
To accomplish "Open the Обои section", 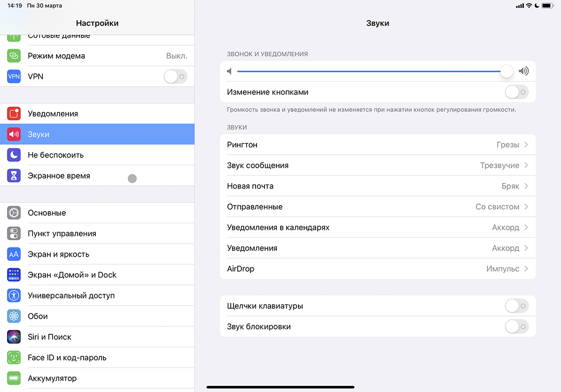I will [x=97, y=316].
